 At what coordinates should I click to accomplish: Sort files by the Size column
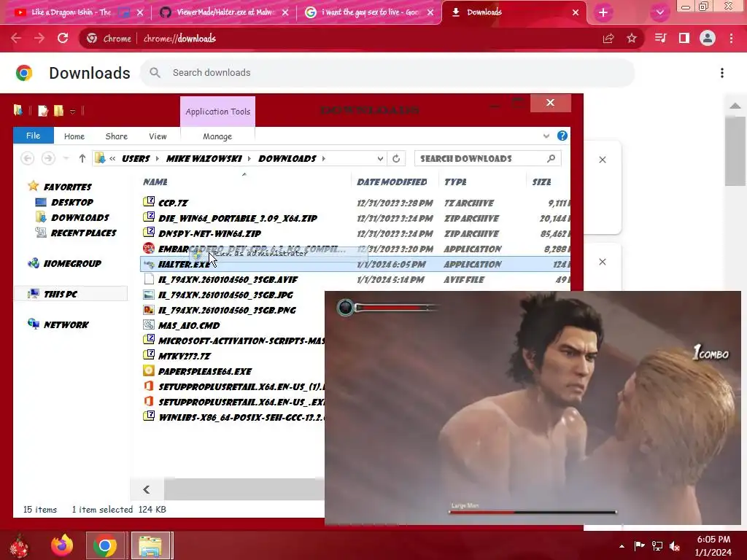tap(542, 182)
